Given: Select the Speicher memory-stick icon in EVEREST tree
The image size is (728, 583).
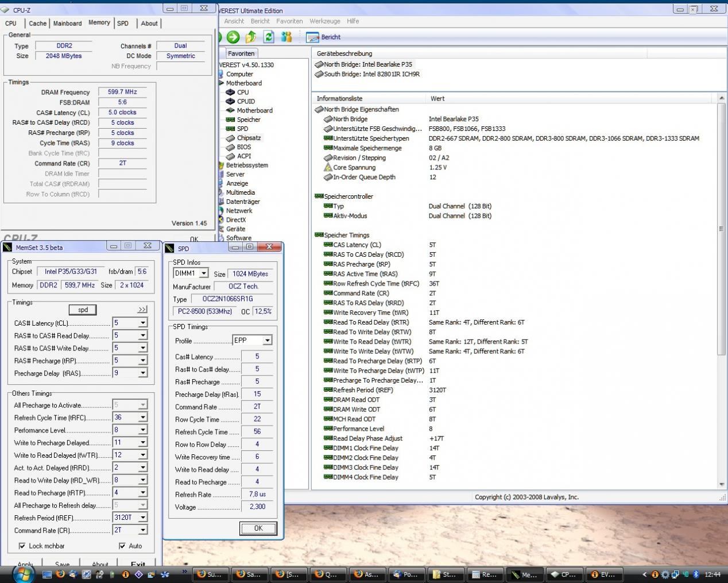Looking at the screenshot, I should point(230,119).
